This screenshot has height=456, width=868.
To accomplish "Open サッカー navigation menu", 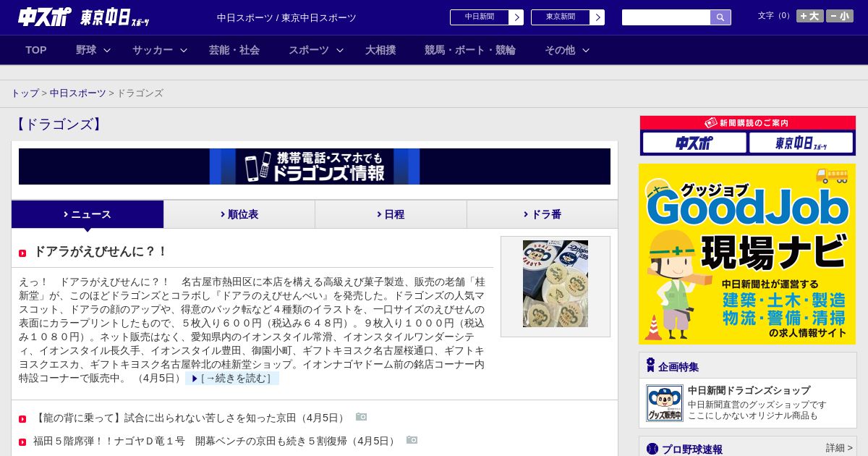I will (x=153, y=50).
